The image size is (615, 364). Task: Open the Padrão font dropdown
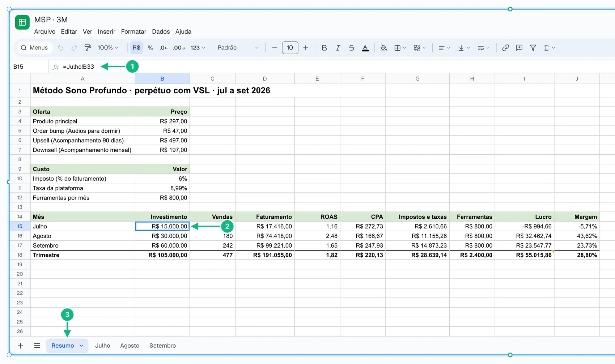(x=238, y=48)
